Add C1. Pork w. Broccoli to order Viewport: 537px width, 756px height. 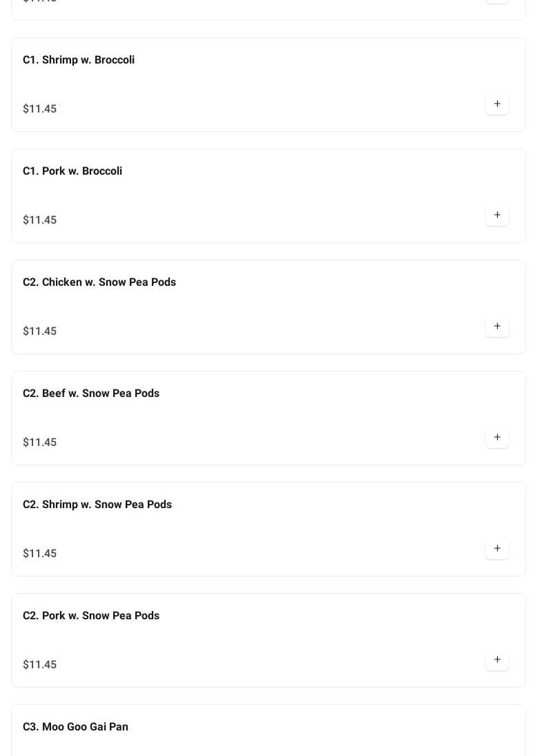(497, 215)
